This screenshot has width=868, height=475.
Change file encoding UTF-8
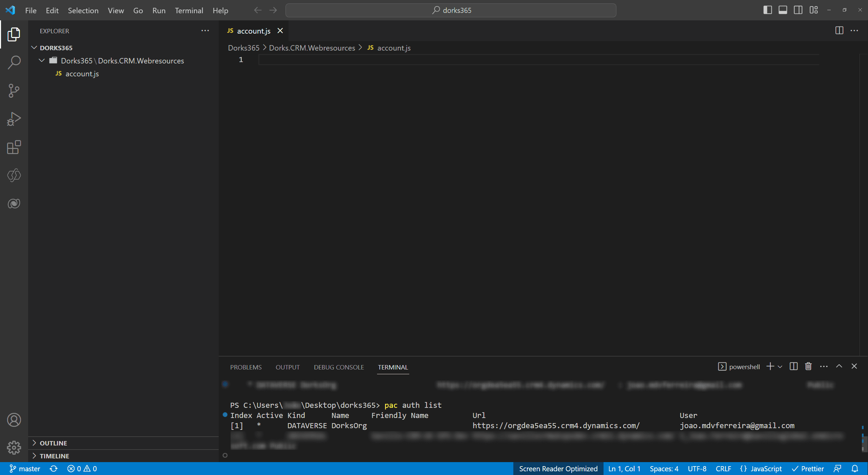(x=697, y=469)
